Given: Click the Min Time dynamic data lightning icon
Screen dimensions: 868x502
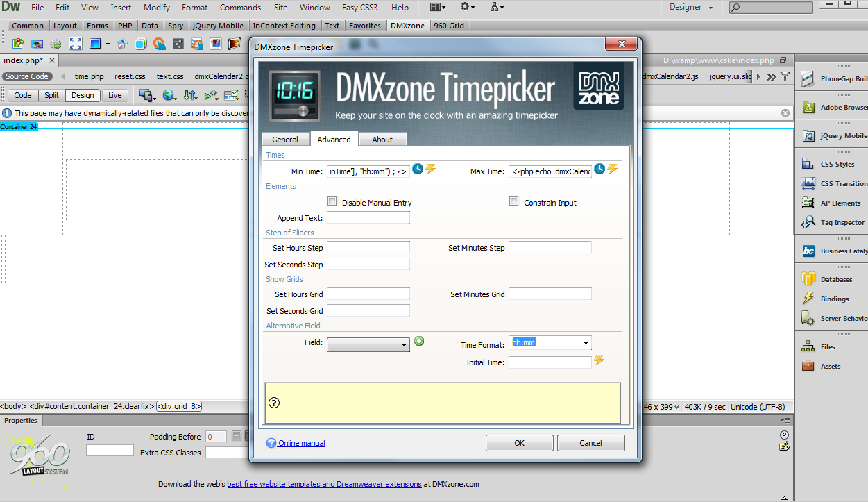Looking at the screenshot, I should coord(431,169).
